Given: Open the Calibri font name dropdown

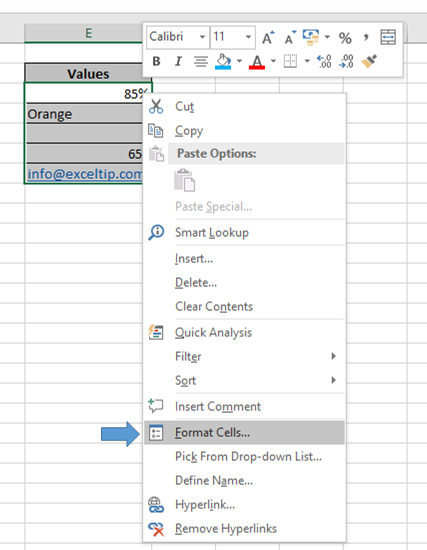Looking at the screenshot, I should (202, 37).
